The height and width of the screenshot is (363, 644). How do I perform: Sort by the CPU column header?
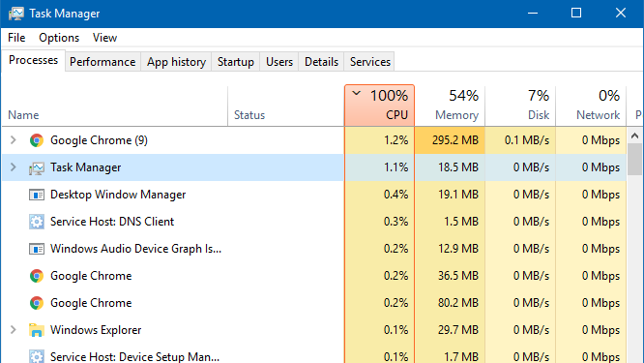pyautogui.click(x=379, y=106)
